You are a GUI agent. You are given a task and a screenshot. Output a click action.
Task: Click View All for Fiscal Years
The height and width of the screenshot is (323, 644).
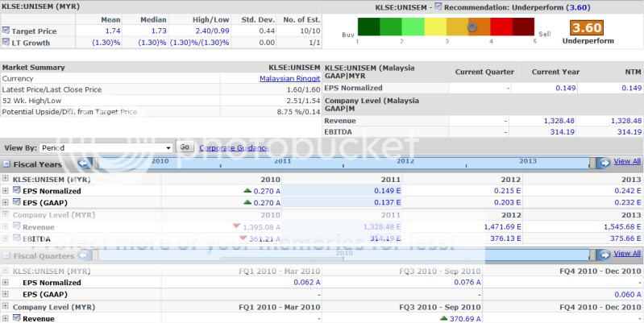[x=627, y=162]
